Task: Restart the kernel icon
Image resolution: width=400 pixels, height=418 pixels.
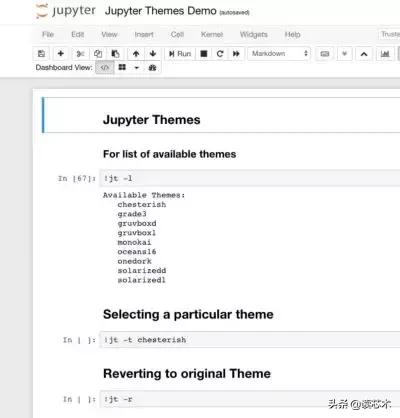Action: 220,54
